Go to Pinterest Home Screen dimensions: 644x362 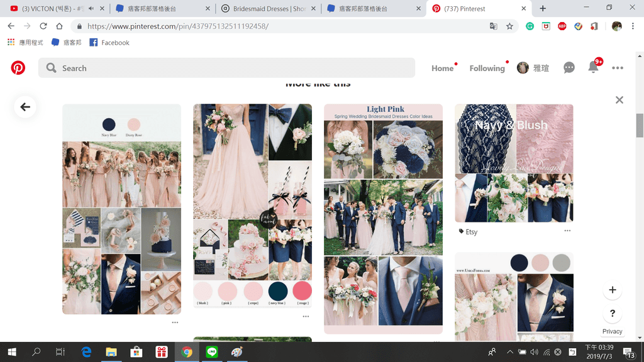click(x=442, y=68)
